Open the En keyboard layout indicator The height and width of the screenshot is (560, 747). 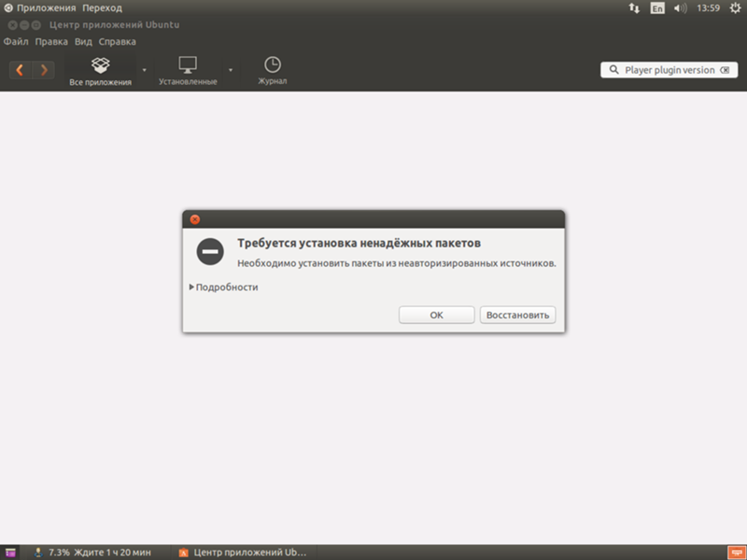(657, 8)
